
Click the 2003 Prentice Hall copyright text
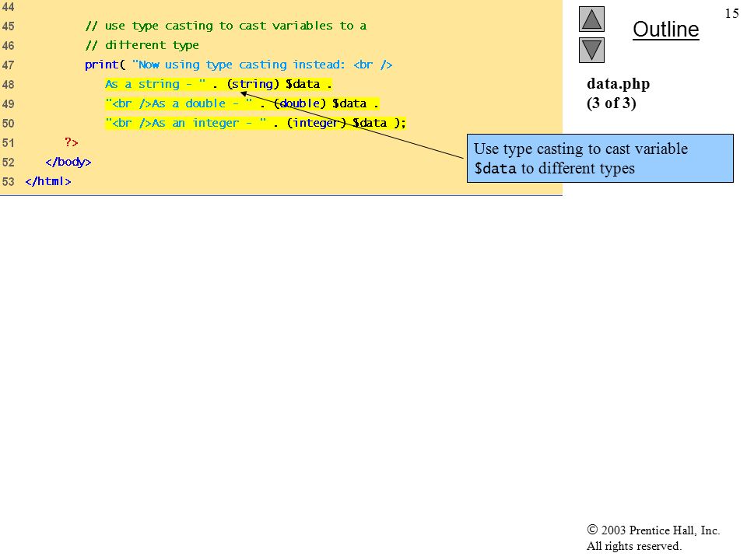653,530
